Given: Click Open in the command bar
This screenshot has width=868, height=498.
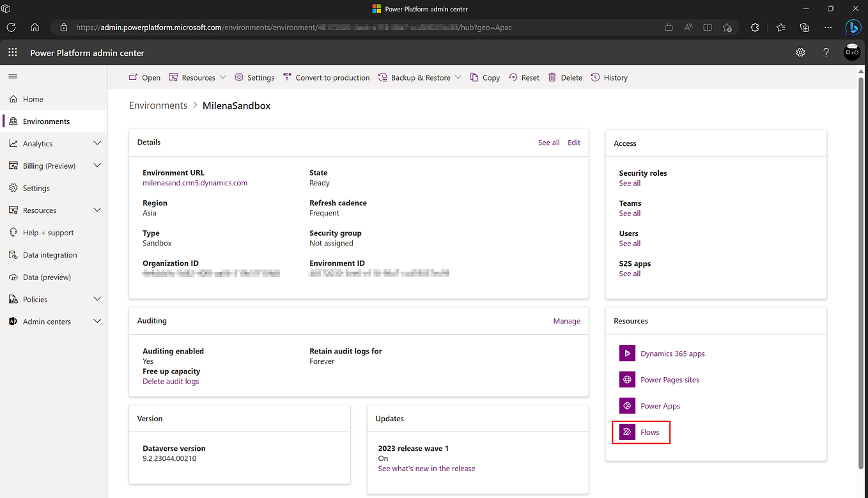Looking at the screenshot, I should (144, 77).
